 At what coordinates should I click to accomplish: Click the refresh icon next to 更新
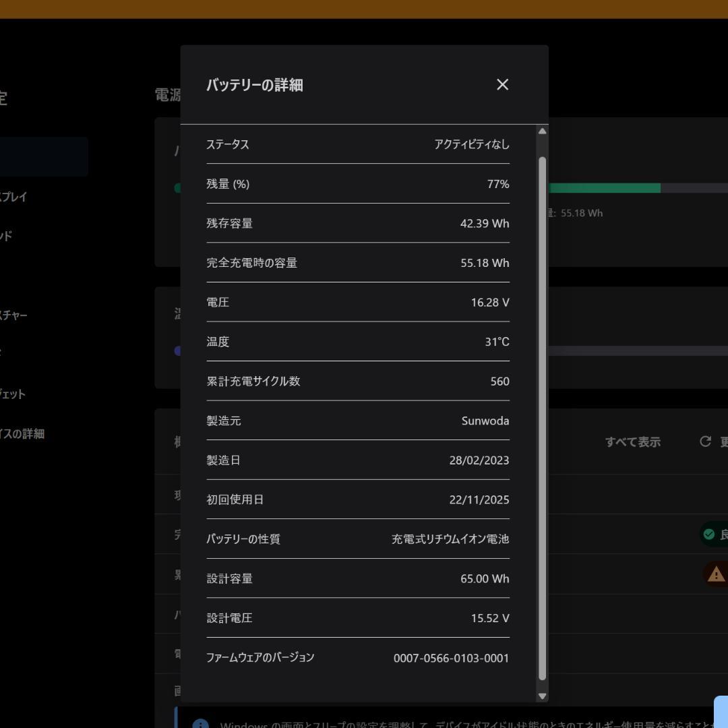705,442
